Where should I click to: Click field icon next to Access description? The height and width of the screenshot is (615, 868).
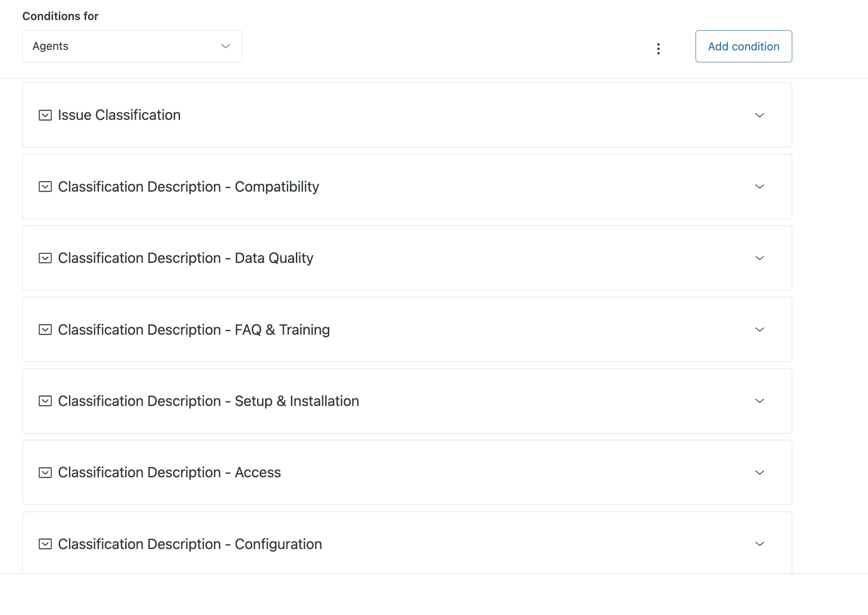coord(45,472)
